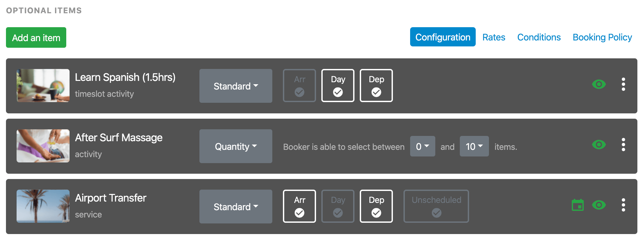Image resolution: width=644 pixels, height=242 pixels.
Task: Switch to the Rates tab
Action: click(494, 37)
